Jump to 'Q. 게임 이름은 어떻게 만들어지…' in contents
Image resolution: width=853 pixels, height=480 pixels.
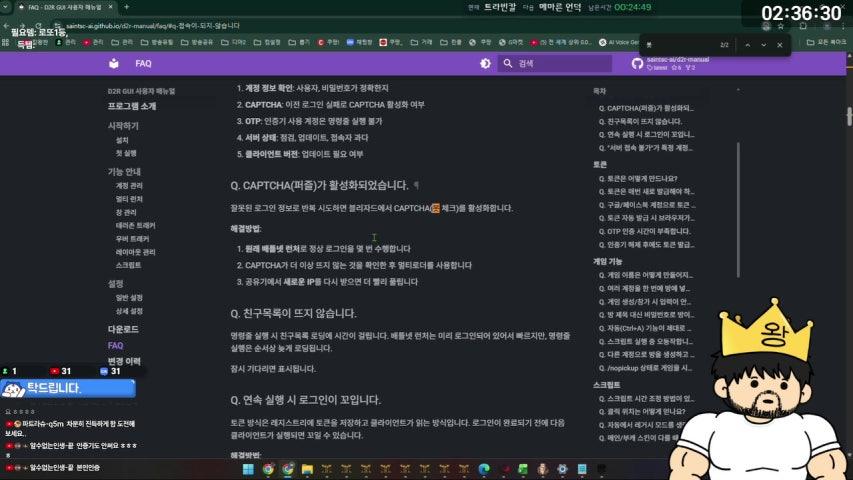tap(646, 275)
